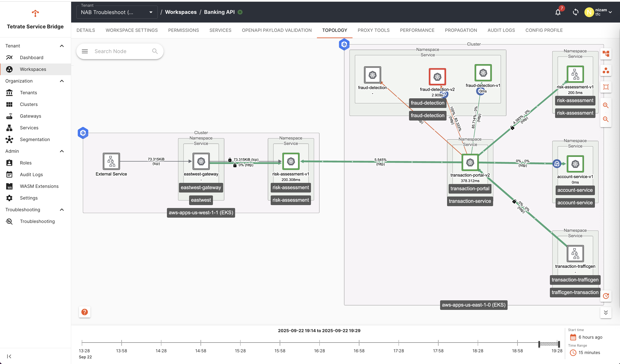Click the refresh sync icon in header

[x=575, y=12]
